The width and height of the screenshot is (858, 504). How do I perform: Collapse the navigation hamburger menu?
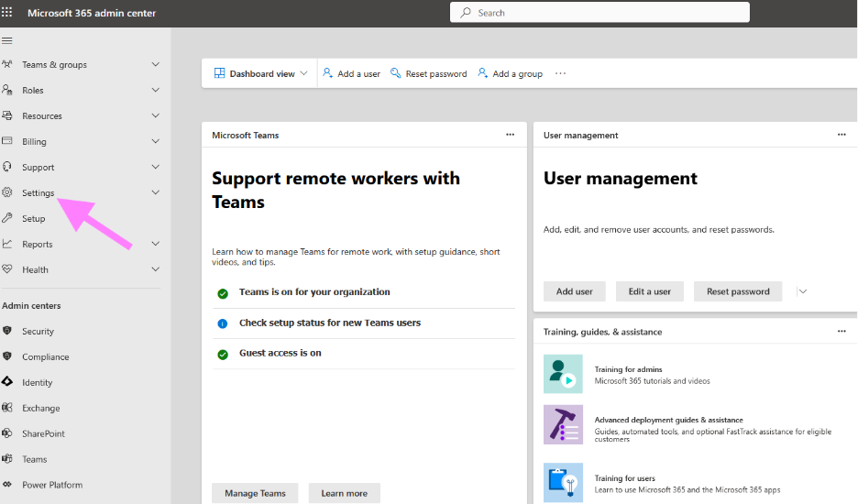coord(7,40)
